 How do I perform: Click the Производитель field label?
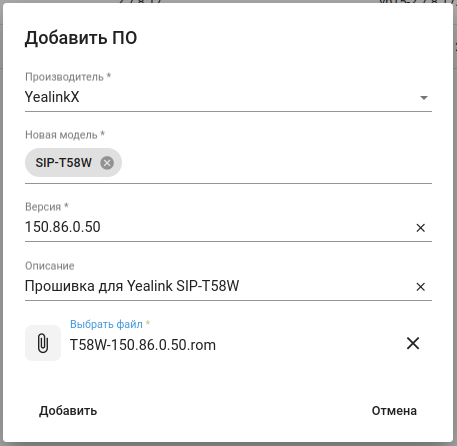(64, 77)
